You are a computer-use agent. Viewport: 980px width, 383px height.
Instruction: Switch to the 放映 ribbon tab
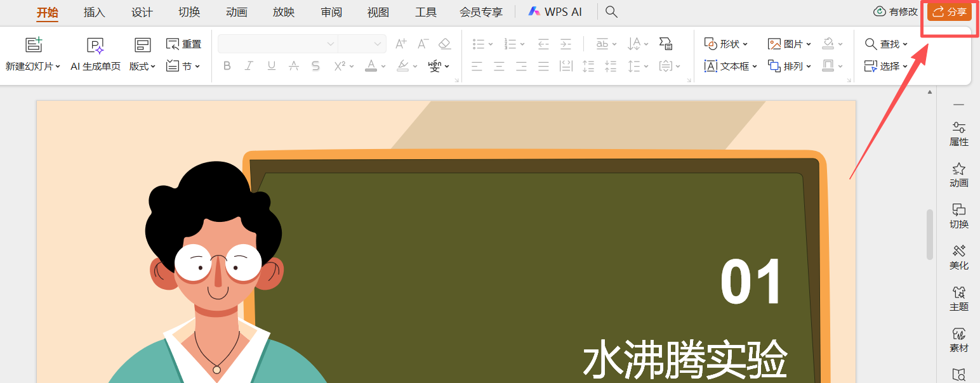pos(283,11)
